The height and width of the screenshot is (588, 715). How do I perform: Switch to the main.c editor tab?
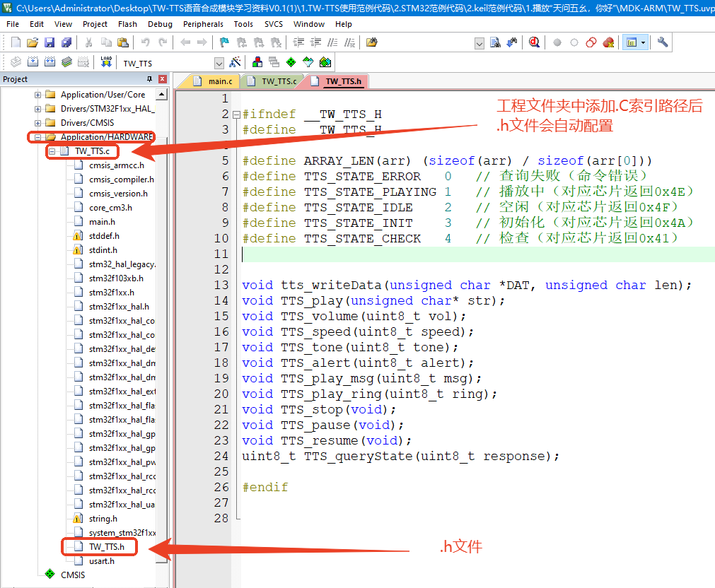(x=213, y=81)
